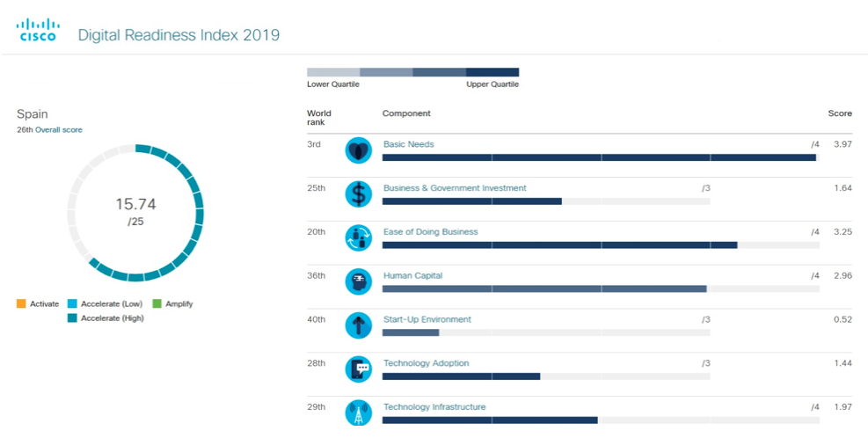Open the Human Capital component link
This screenshot has height=438, width=868.
click(x=413, y=275)
